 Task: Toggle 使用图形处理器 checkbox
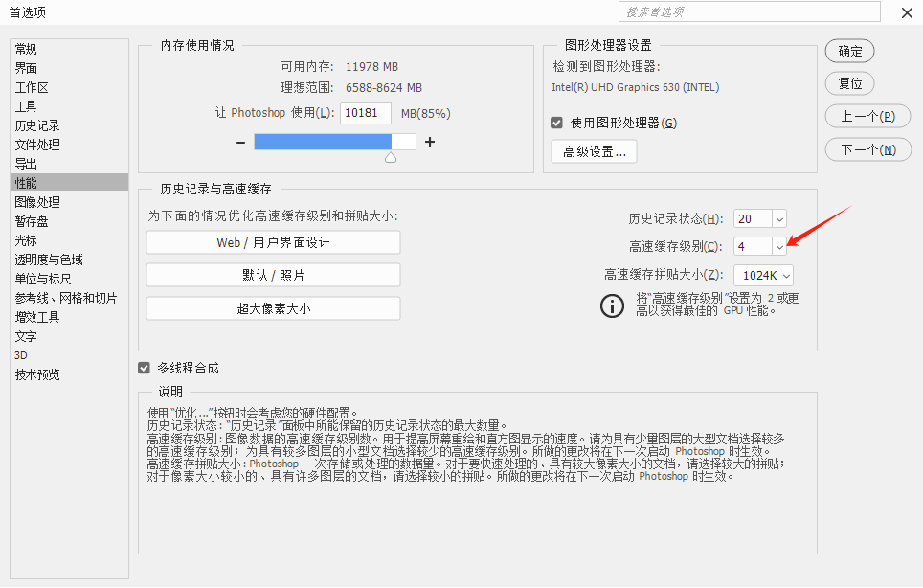(x=556, y=123)
